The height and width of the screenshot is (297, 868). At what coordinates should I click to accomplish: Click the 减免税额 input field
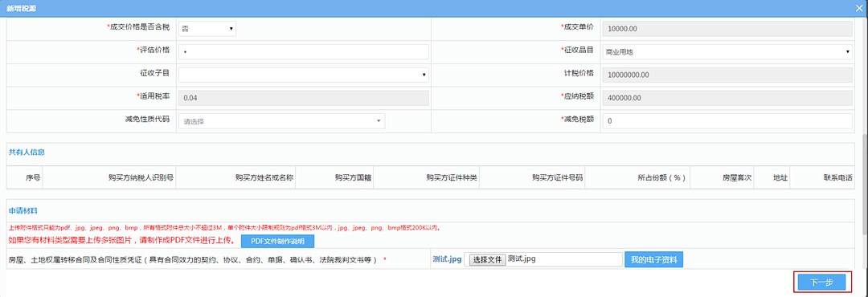point(727,120)
